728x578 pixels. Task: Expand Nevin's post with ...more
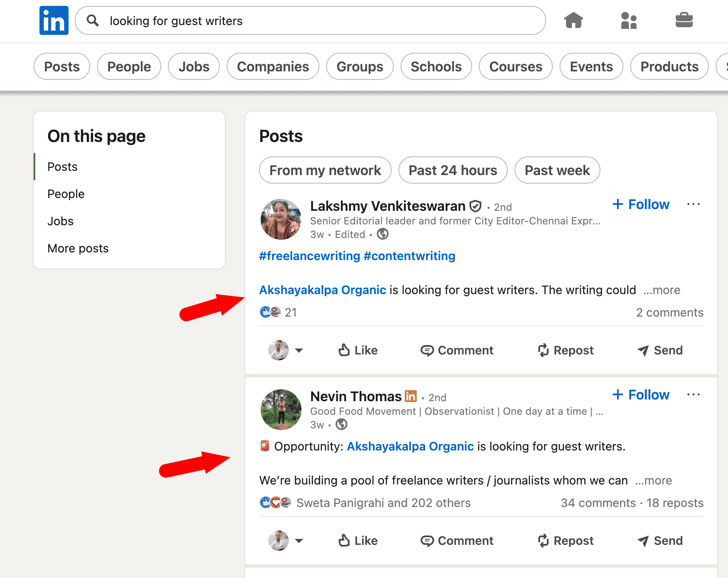654,480
